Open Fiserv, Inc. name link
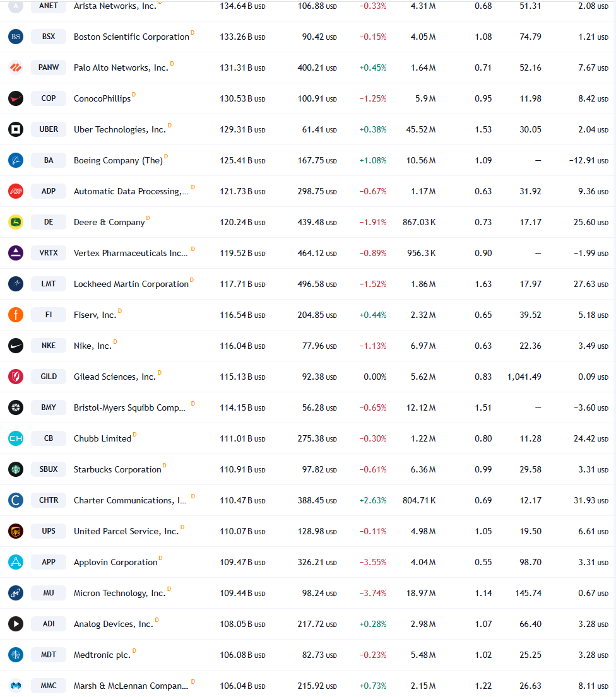 pos(95,315)
